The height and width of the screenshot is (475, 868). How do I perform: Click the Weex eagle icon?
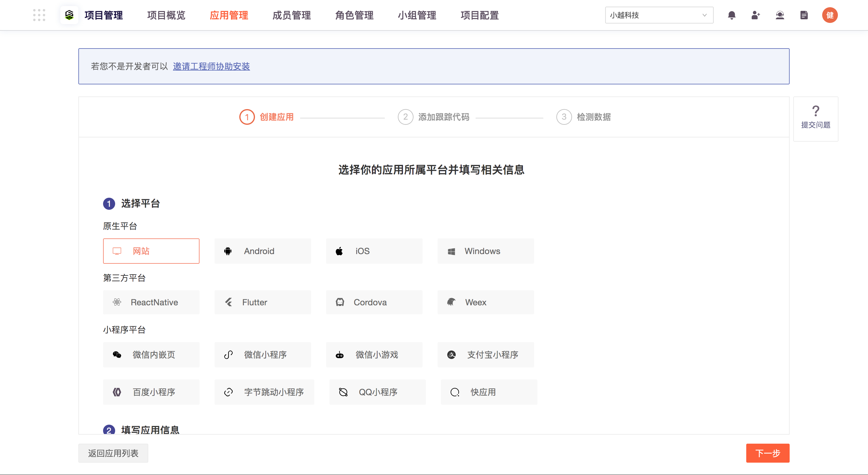pos(451,302)
